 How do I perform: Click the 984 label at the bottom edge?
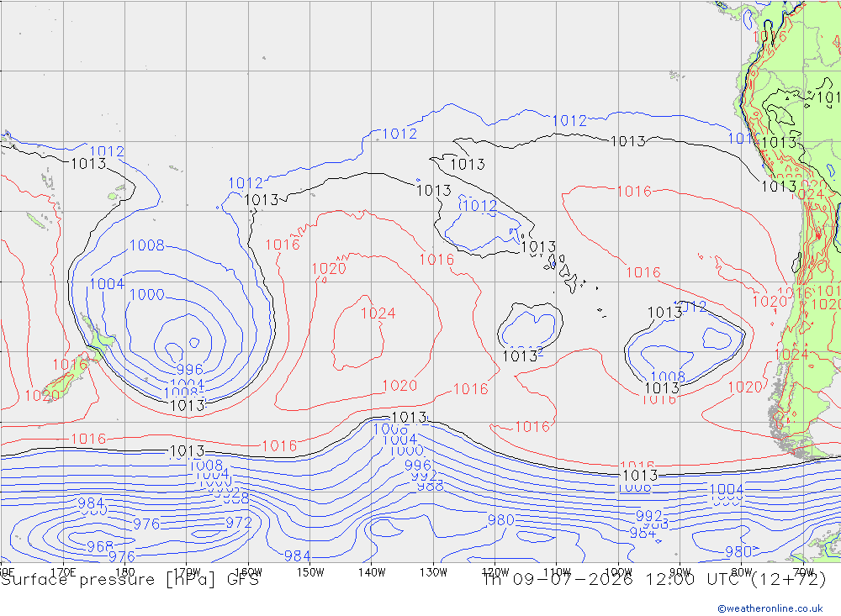point(297,556)
